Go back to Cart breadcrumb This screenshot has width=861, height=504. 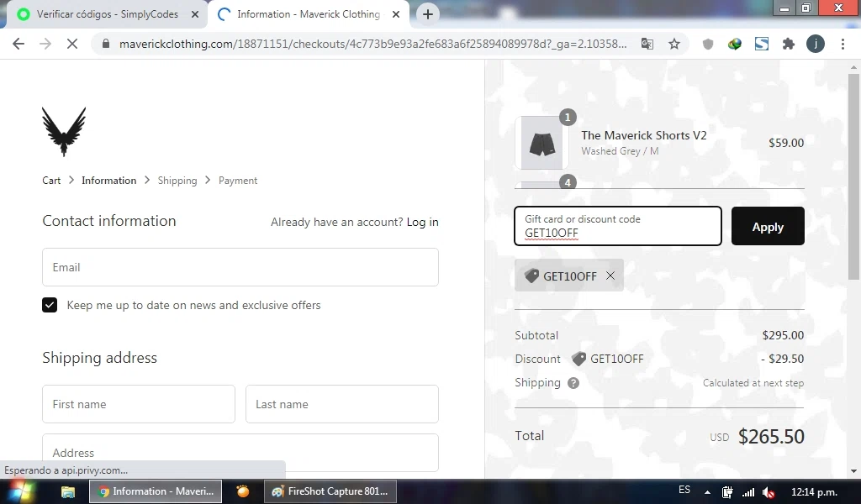click(51, 181)
